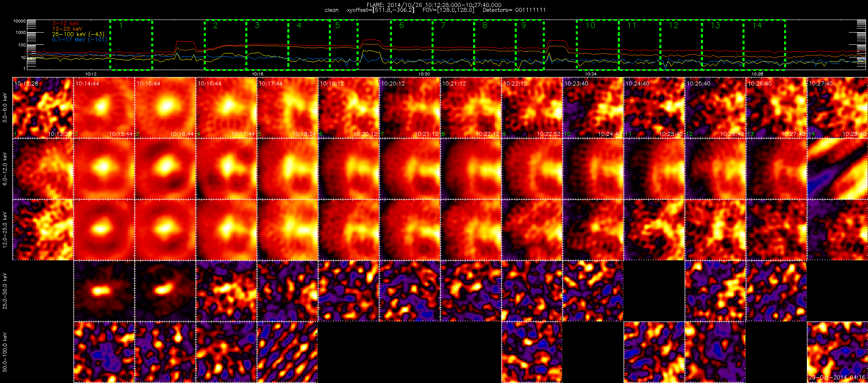This screenshot has width=868, height=383.
Task: Open the 3.0-6.0 keV image at 10:12:28
Action: 43,108
